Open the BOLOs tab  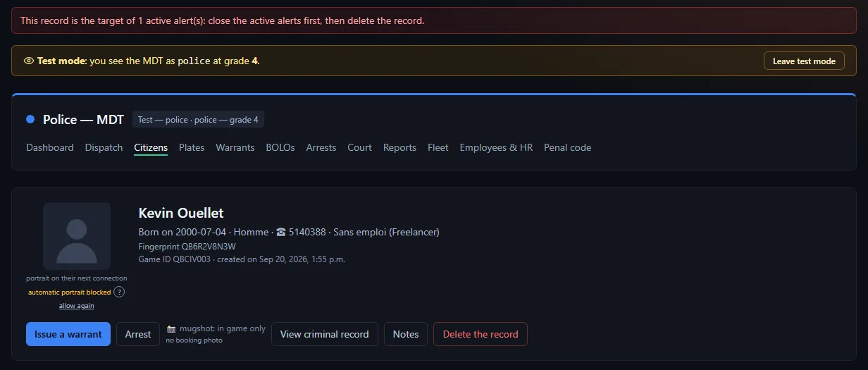280,147
